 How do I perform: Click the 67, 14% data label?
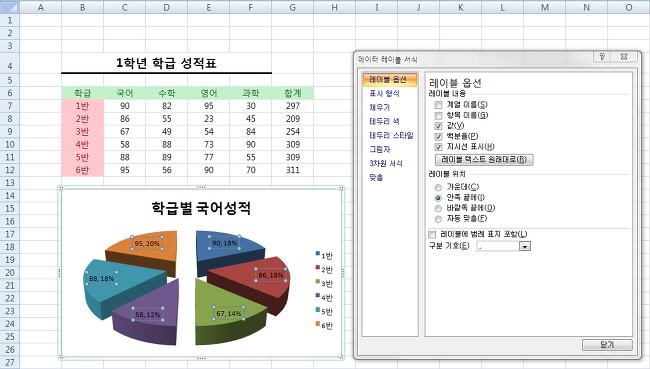pos(229,313)
